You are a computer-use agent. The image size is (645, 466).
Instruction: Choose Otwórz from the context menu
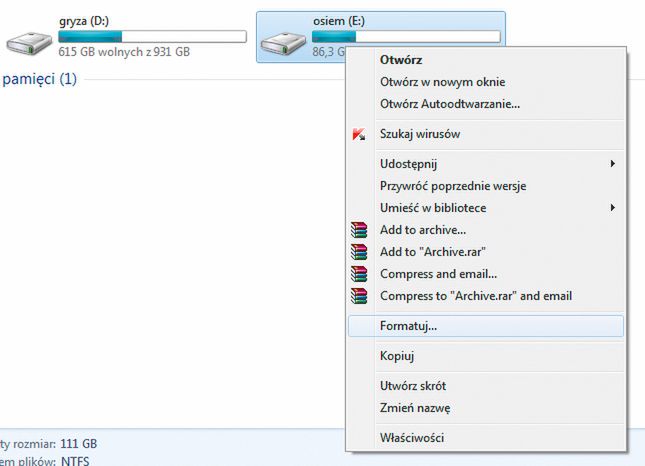486,60
